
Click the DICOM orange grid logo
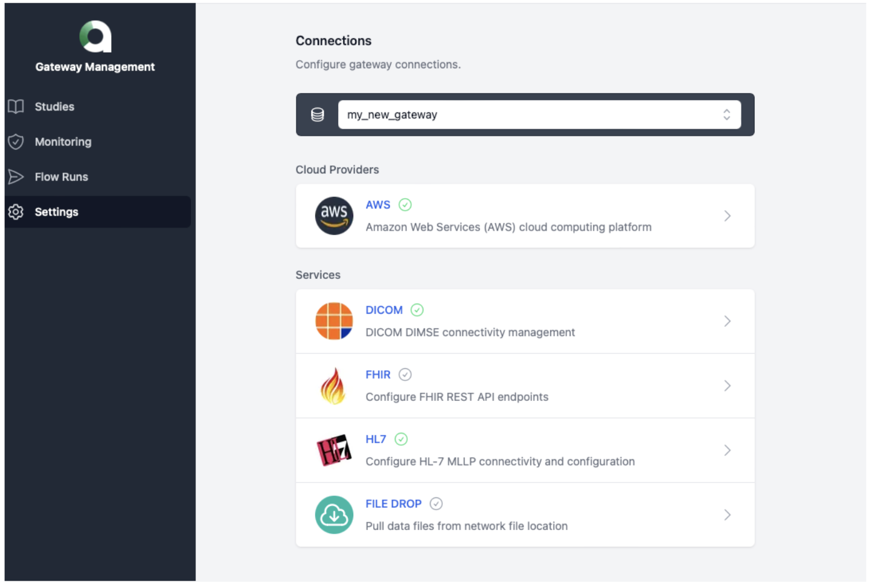click(x=334, y=321)
